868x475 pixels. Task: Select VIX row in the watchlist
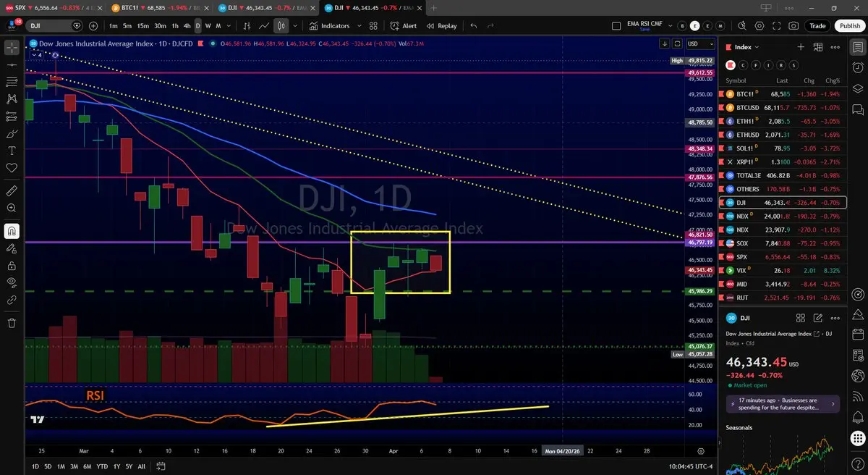[x=784, y=270]
